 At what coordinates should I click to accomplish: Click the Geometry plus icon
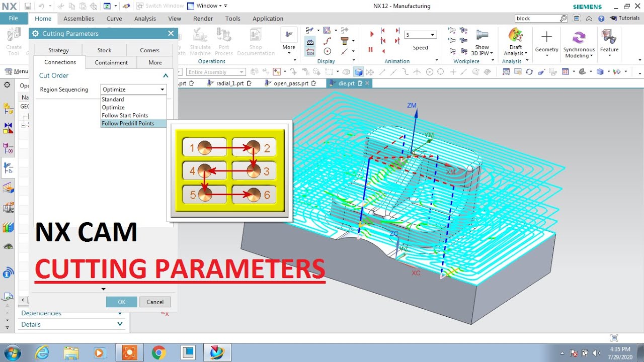546,37
